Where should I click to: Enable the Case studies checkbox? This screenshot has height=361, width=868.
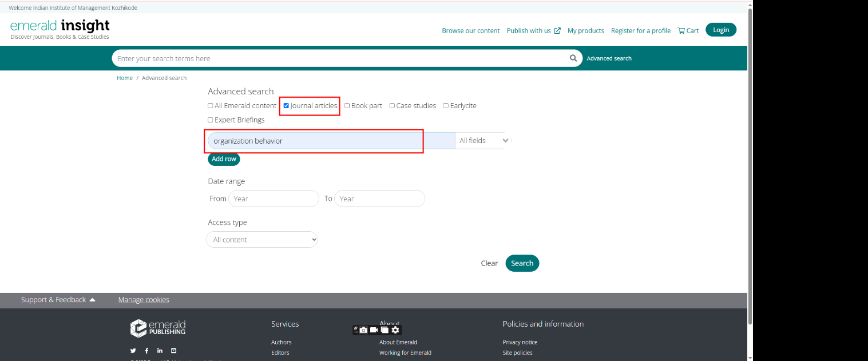pos(392,106)
